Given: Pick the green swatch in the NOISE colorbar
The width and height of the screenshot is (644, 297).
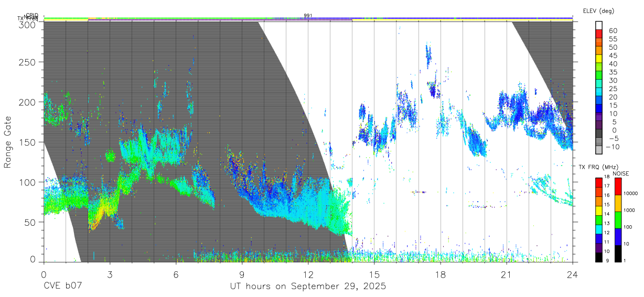Looking at the screenshot, I should [x=618, y=219].
